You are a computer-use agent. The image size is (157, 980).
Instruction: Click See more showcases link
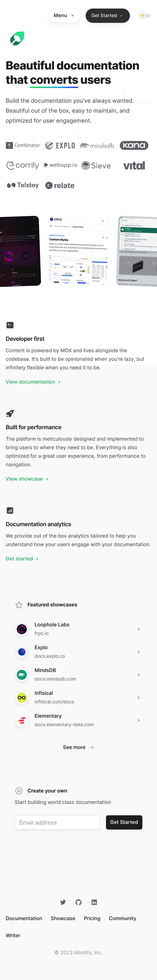tap(78, 747)
